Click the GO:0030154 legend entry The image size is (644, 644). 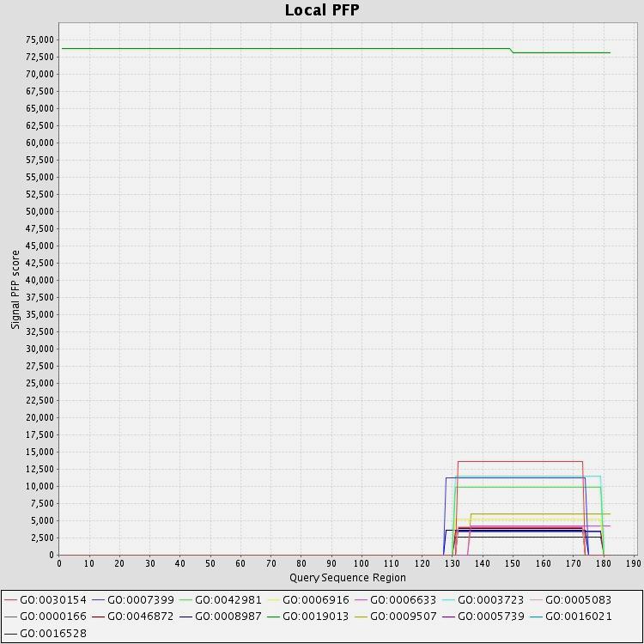point(46,600)
